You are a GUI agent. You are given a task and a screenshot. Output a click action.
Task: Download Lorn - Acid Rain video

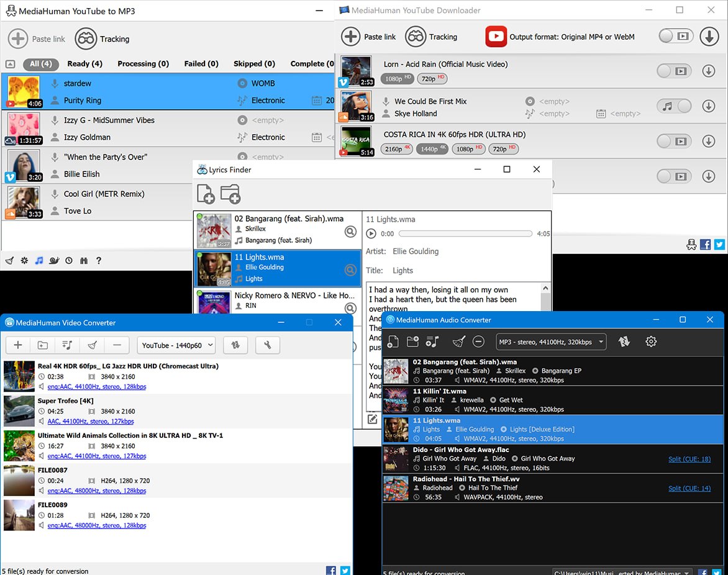(x=709, y=71)
